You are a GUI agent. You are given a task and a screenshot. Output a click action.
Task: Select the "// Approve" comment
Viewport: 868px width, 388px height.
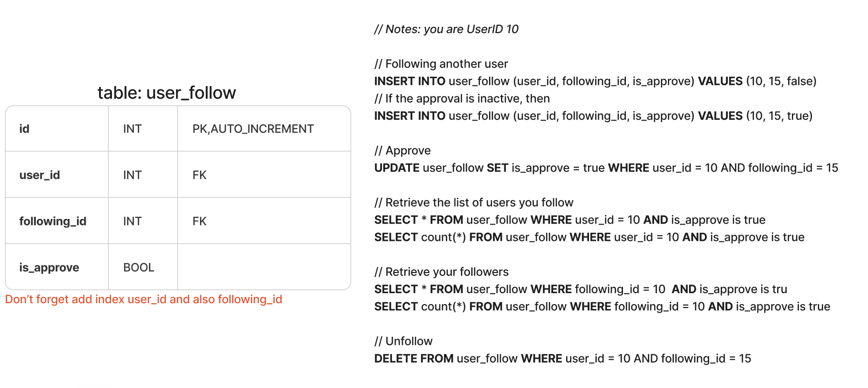(402, 150)
